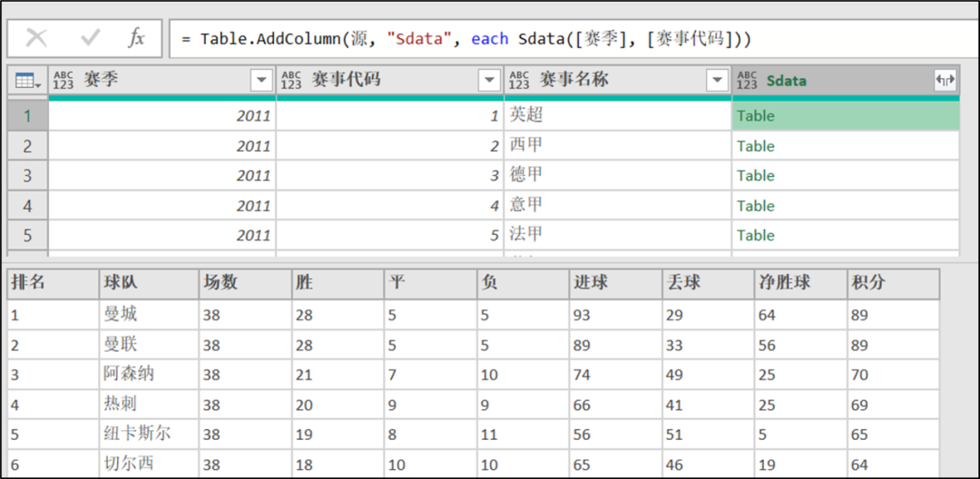Select row number 3
This screenshot has height=479, width=980.
tap(27, 176)
